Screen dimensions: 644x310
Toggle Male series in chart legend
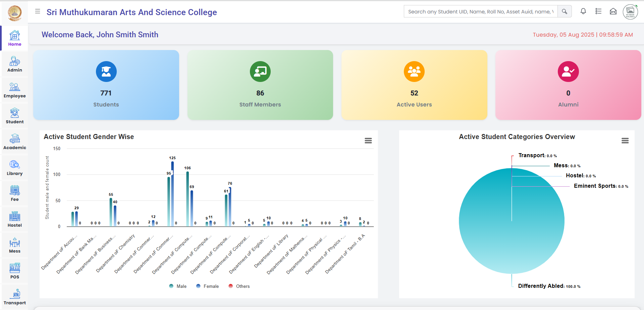click(178, 286)
